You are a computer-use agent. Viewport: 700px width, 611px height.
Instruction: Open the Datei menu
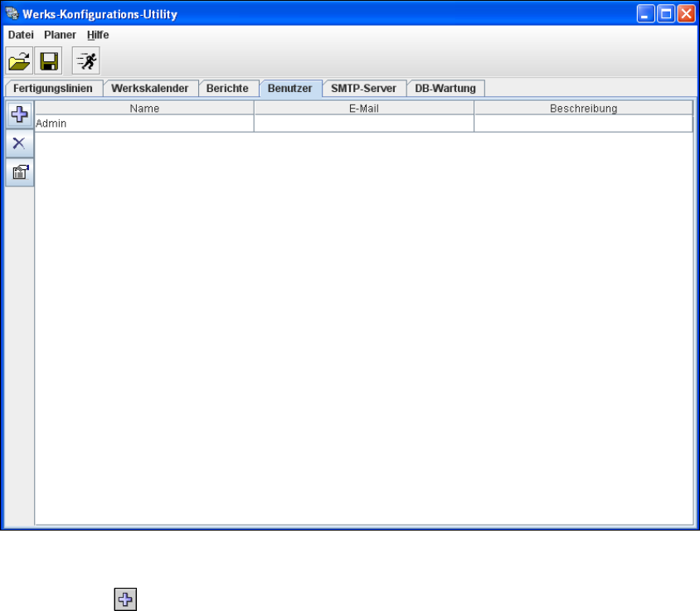[21, 35]
